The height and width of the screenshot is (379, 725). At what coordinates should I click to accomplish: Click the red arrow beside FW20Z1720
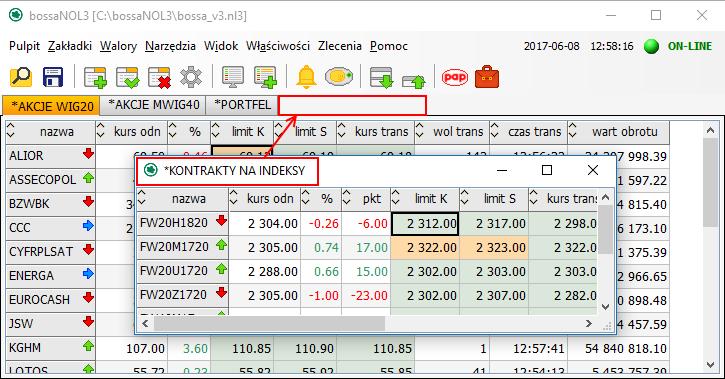[x=221, y=293]
